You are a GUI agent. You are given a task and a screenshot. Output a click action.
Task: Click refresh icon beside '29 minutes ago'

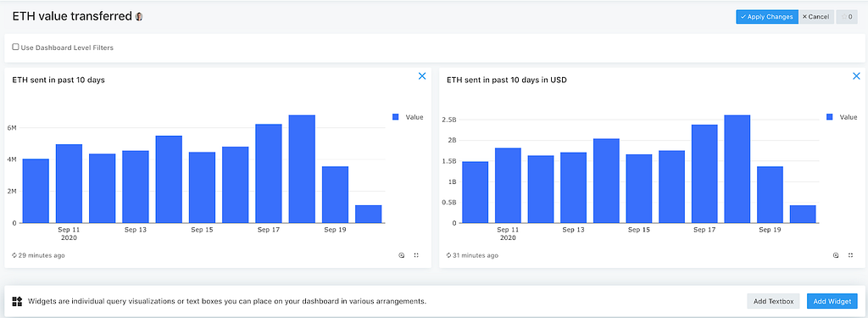pyautogui.click(x=15, y=255)
